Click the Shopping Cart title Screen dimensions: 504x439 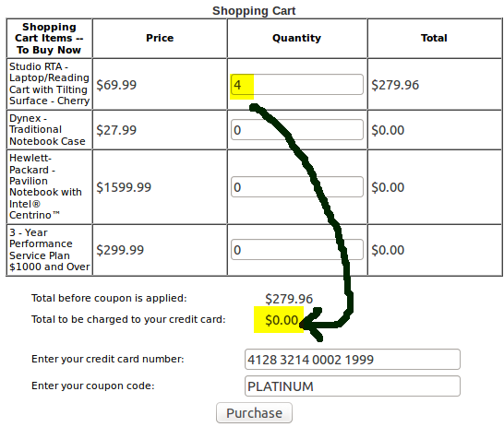254,10
